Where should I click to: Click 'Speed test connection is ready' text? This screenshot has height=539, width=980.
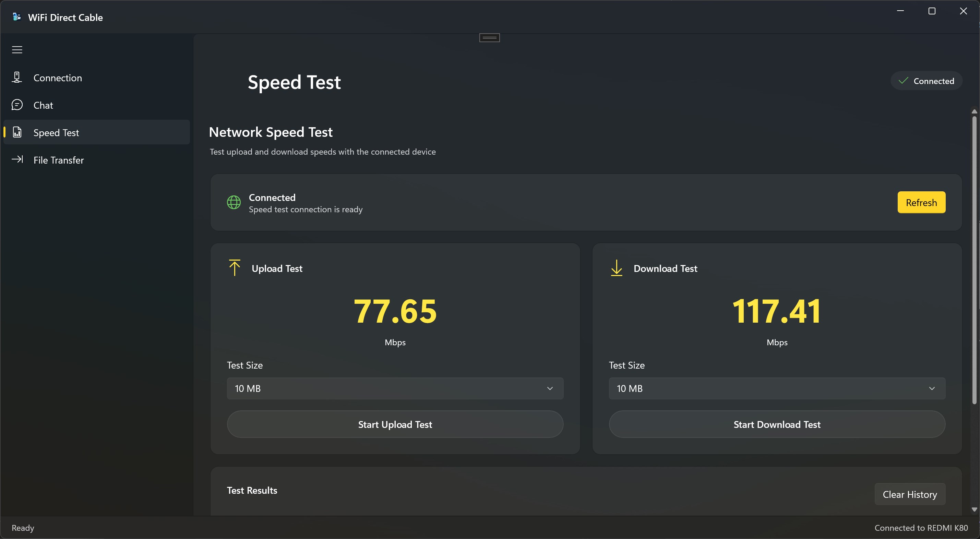(x=306, y=209)
